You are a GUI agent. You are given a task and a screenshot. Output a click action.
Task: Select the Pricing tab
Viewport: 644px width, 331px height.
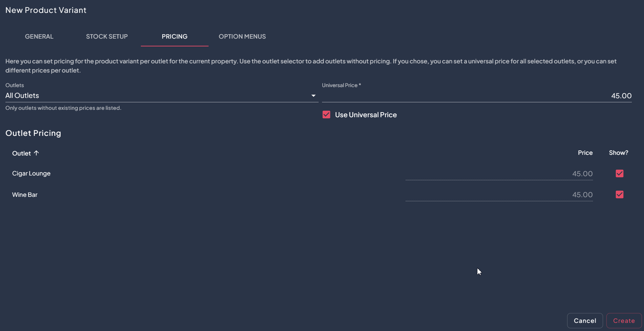[x=174, y=37]
